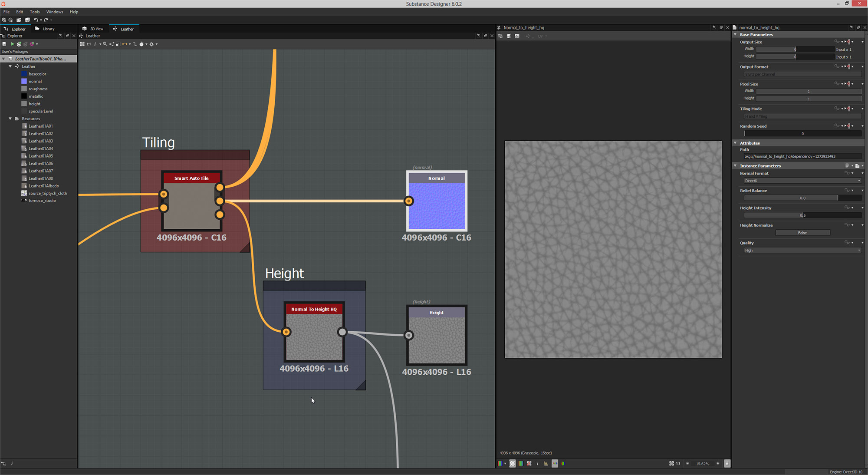The width and height of the screenshot is (868, 475).
Task: Open the Quality dropdown set to High
Action: [x=802, y=251]
